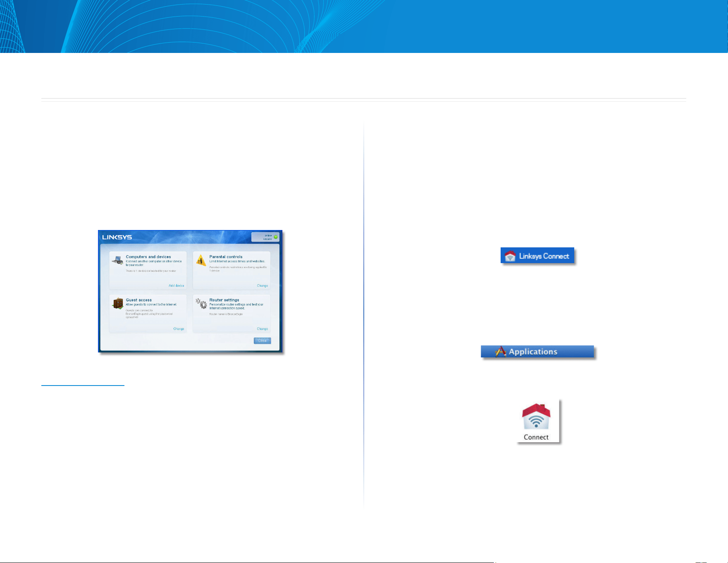Image resolution: width=728 pixels, height=563 pixels.
Task: Select the Linksys Connect start menu item
Action: 537,256
